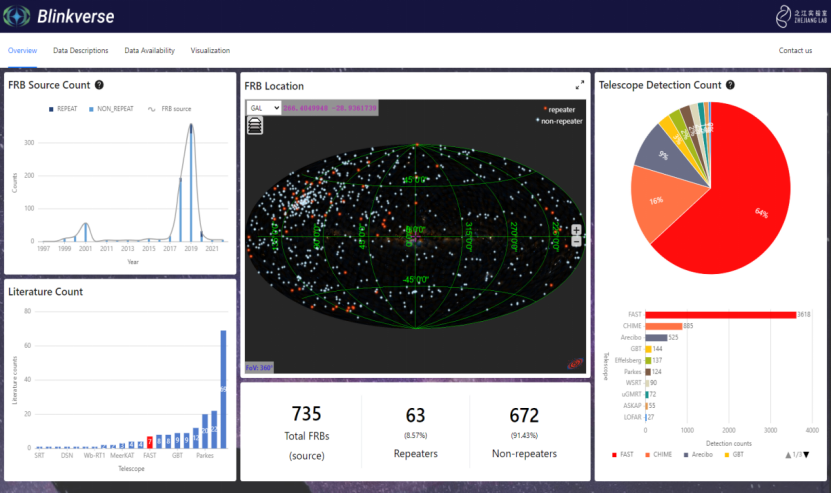This screenshot has width=831, height=494.
Task: Expand FRB Location map to fullscreen
Action: pos(580,85)
